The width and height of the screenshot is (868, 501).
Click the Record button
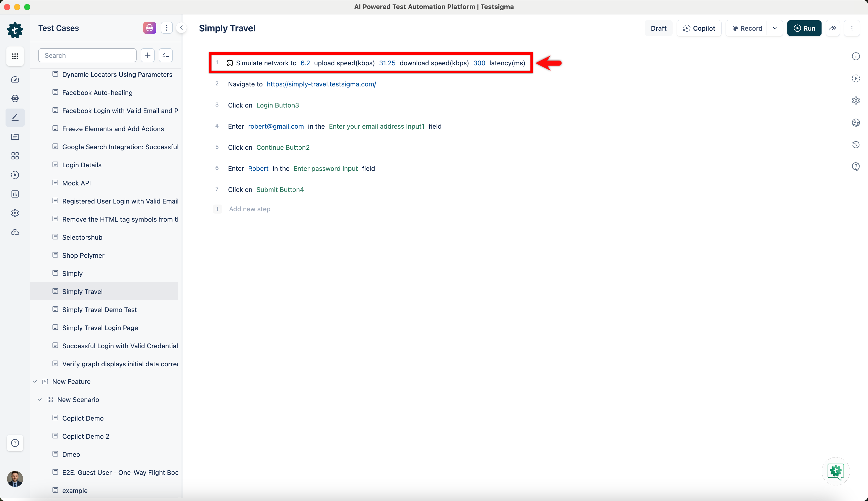coord(747,28)
